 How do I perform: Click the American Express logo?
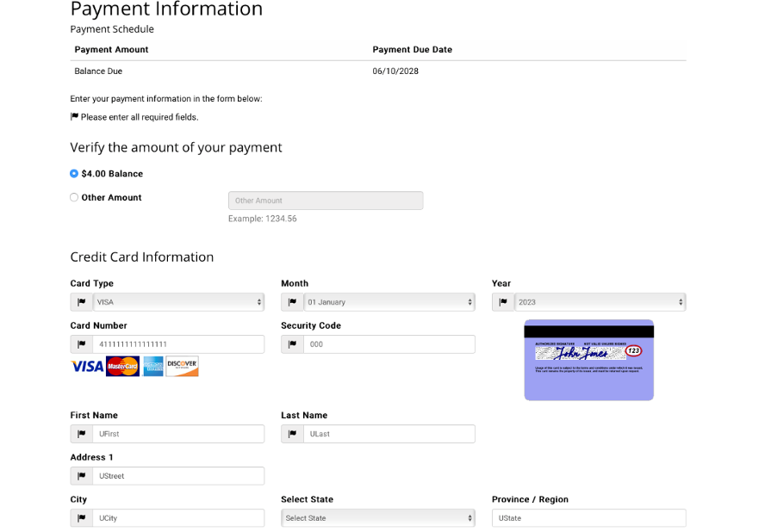coord(153,367)
